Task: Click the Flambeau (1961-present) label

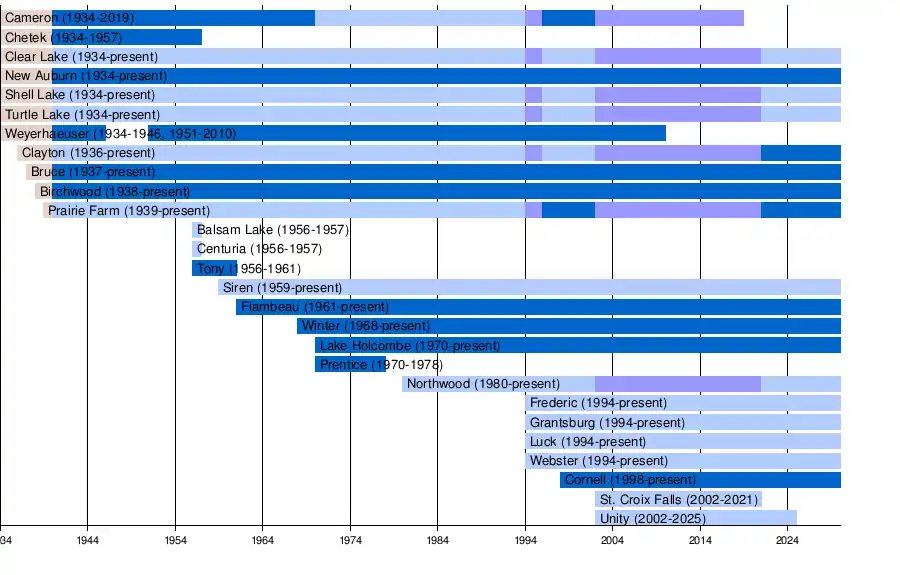Action: tap(315, 307)
